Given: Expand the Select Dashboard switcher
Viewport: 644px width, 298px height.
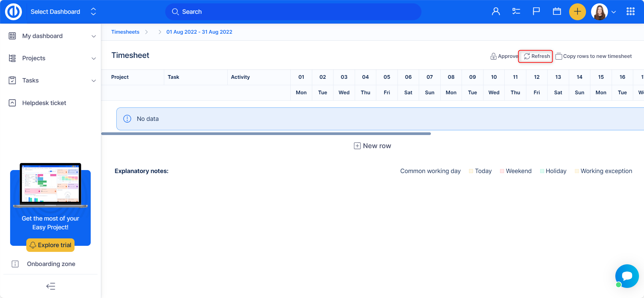Looking at the screenshot, I should (93, 12).
